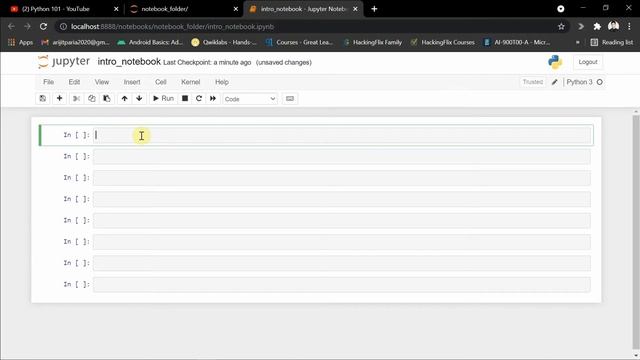Open a new browser tab

coord(374,9)
